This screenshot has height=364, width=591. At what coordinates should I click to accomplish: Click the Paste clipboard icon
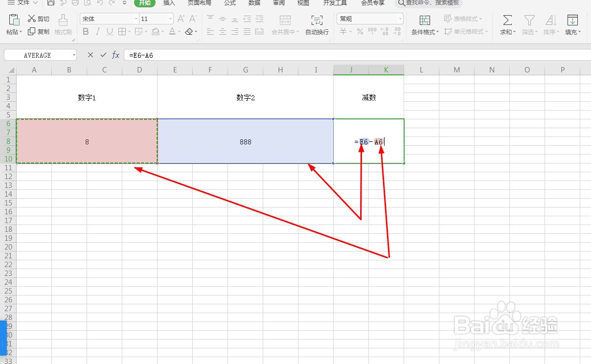(14, 20)
